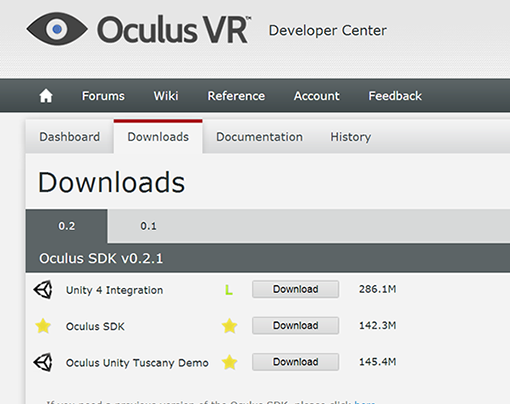This screenshot has width=510, height=404.
Task: Open the Account menu item
Action: coord(317,96)
